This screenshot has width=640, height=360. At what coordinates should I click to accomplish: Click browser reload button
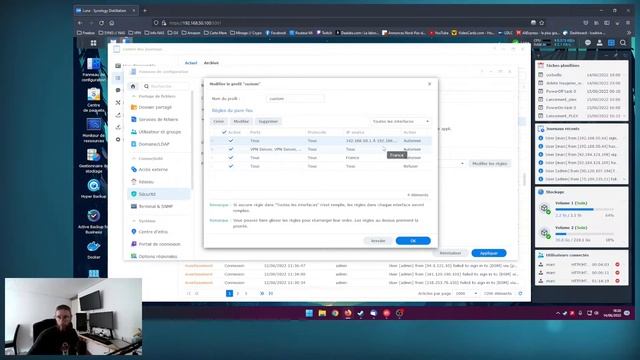point(101,23)
